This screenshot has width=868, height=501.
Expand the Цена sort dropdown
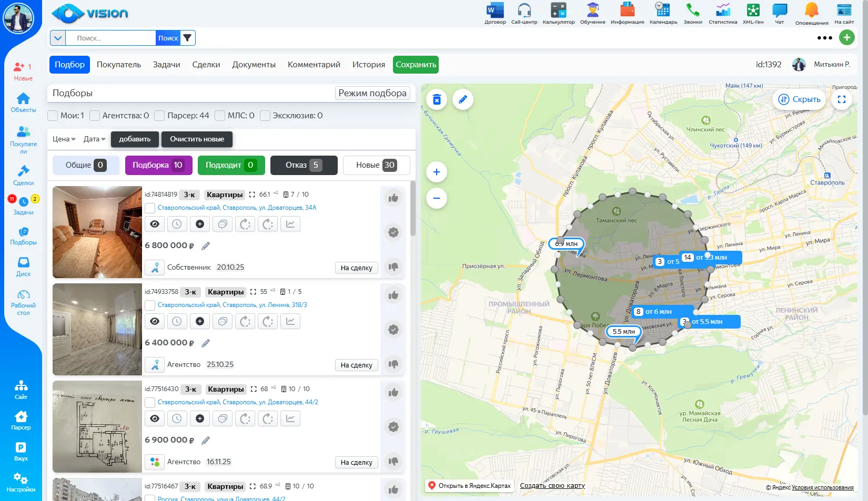click(64, 139)
